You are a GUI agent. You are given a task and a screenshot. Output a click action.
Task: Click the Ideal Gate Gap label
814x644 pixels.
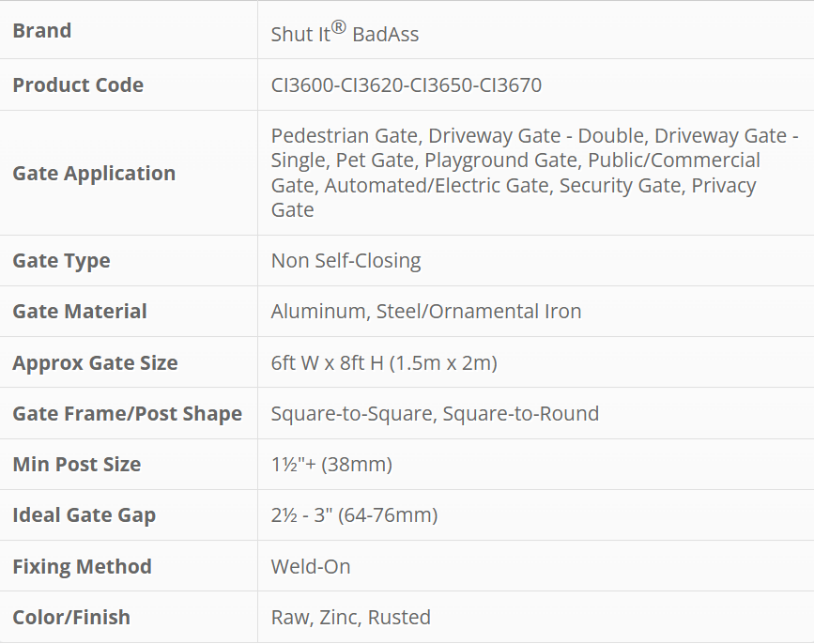[84, 515]
